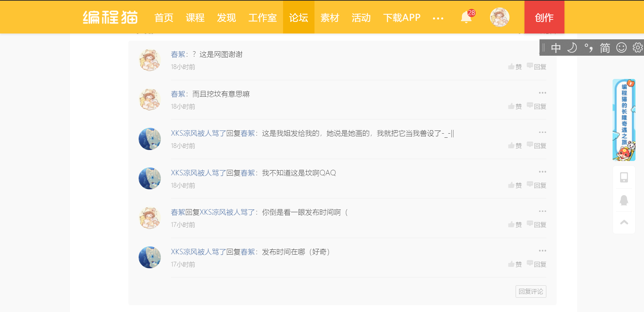
Task: Open XKS凉风被人骂了 name on 我不知道这是坟啊QAQ comment
Action: pos(198,173)
